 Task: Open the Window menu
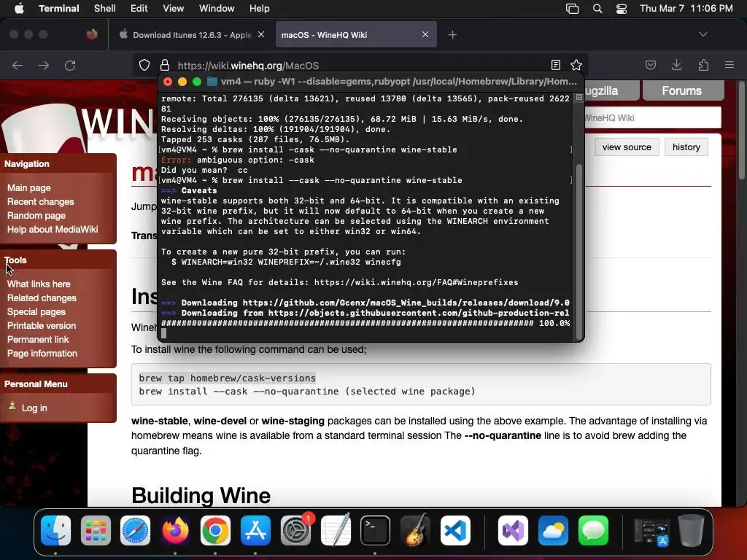point(216,9)
